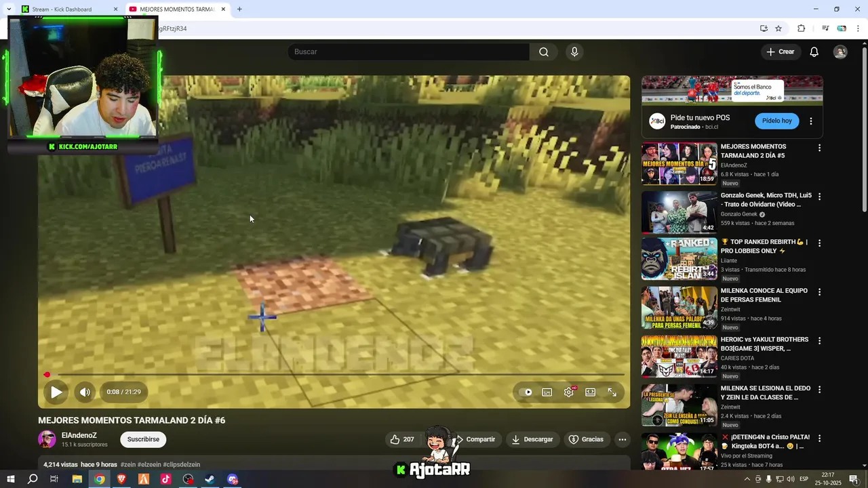868x488 pixels.
Task: Click the Descargar download button
Action: click(x=533, y=439)
